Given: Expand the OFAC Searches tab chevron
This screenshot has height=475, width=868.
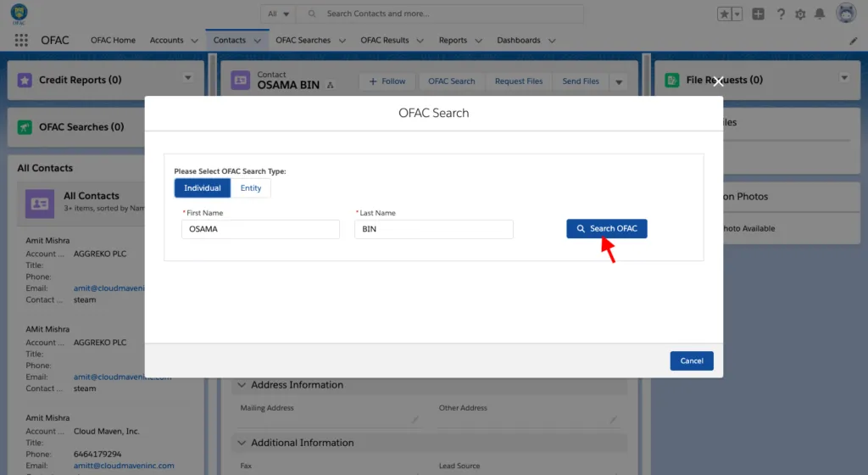Looking at the screenshot, I should point(342,41).
